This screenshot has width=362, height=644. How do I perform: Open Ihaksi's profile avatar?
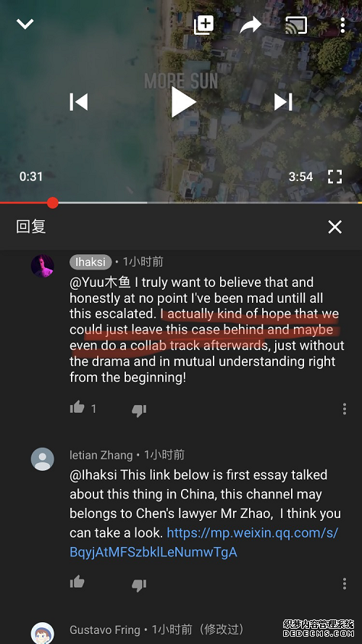(43, 266)
